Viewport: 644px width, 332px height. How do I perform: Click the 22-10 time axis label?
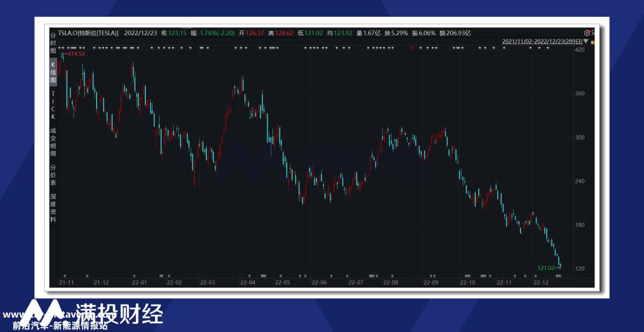(467, 282)
